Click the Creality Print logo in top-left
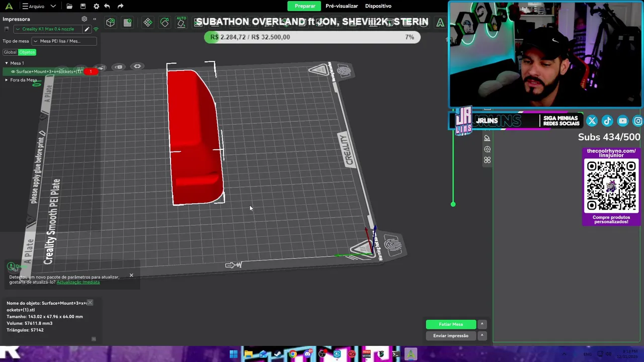Screen dimensions: 644x362 point(8,6)
